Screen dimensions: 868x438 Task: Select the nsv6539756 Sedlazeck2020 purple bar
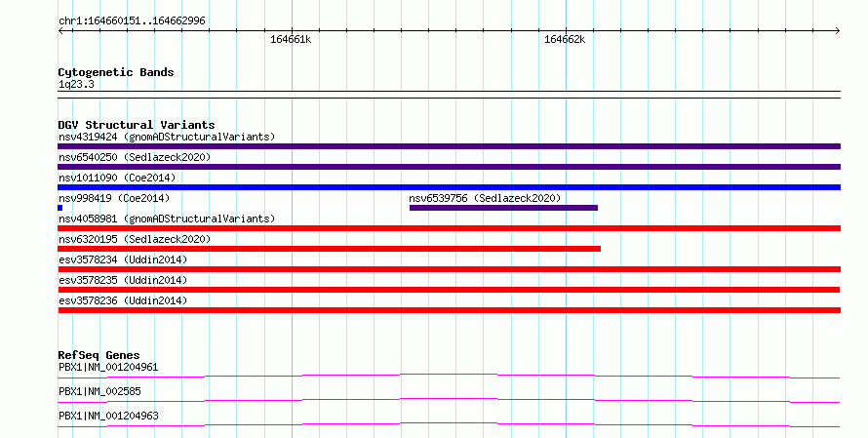point(504,208)
